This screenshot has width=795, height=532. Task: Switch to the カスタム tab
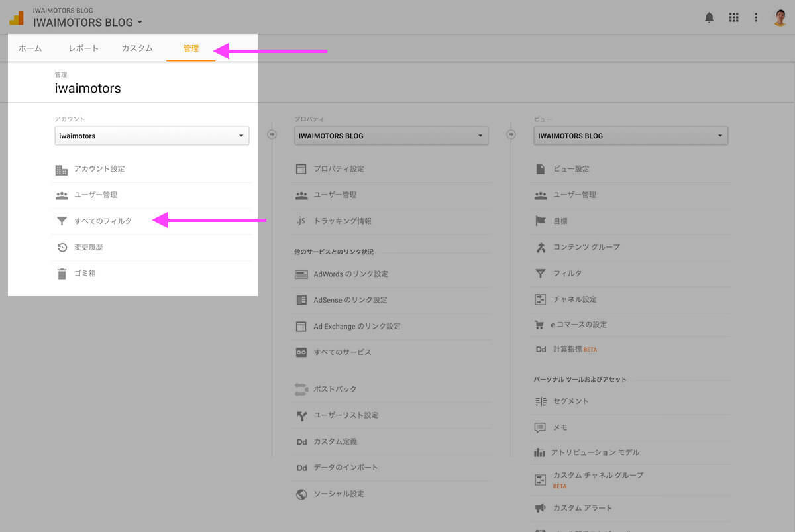pyautogui.click(x=137, y=48)
